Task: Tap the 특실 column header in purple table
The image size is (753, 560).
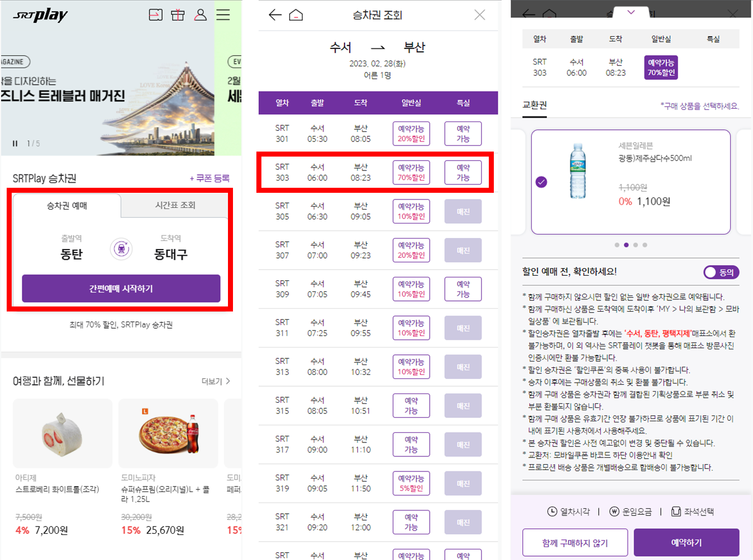Action: tap(463, 103)
